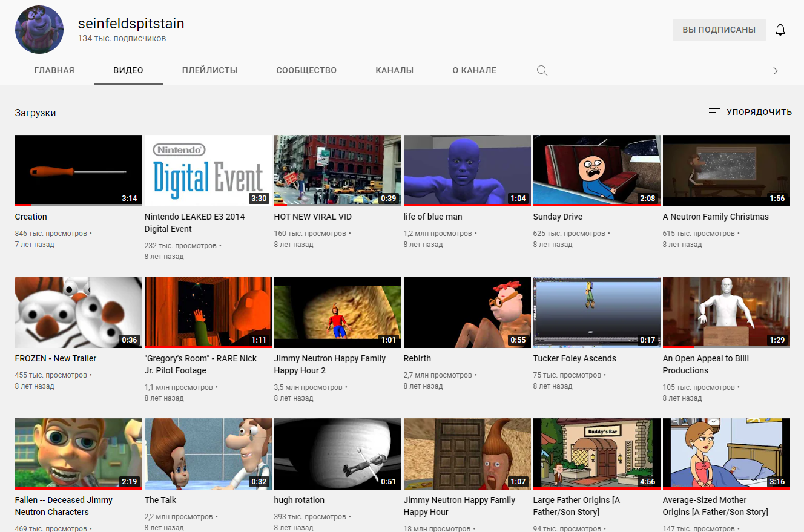
Task: Click the door thumbnail with 1:07 duration
Action: (x=467, y=454)
